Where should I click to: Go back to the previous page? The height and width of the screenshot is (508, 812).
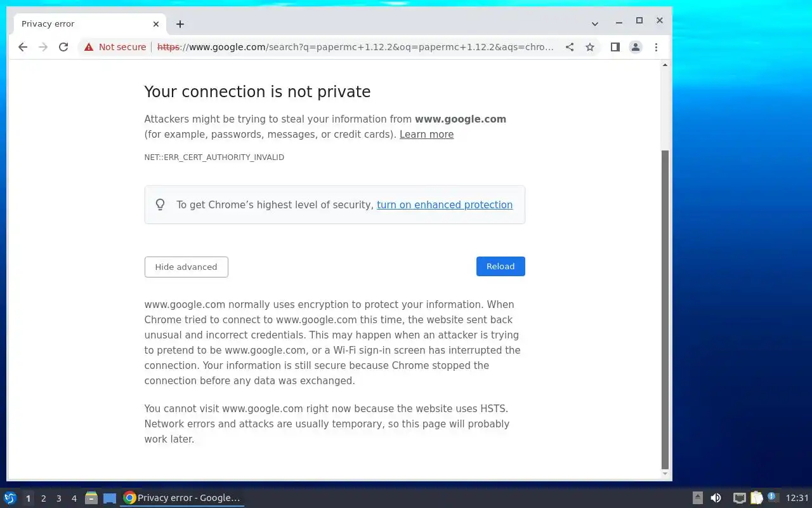click(x=23, y=47)
